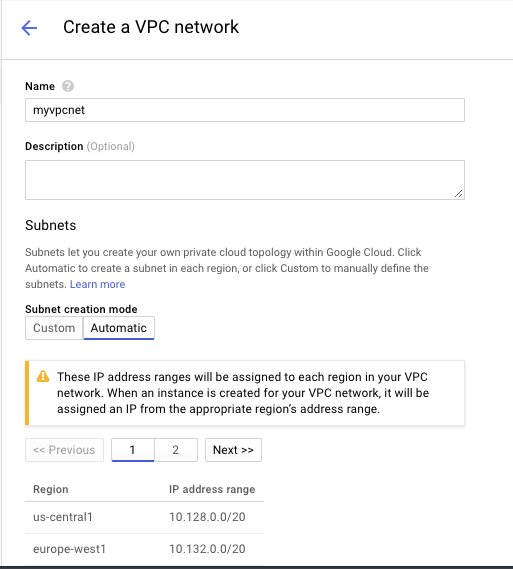The width and height of the screenshot is (513, 569).
Task: Select the us-central1 region row
Action: 144,517
